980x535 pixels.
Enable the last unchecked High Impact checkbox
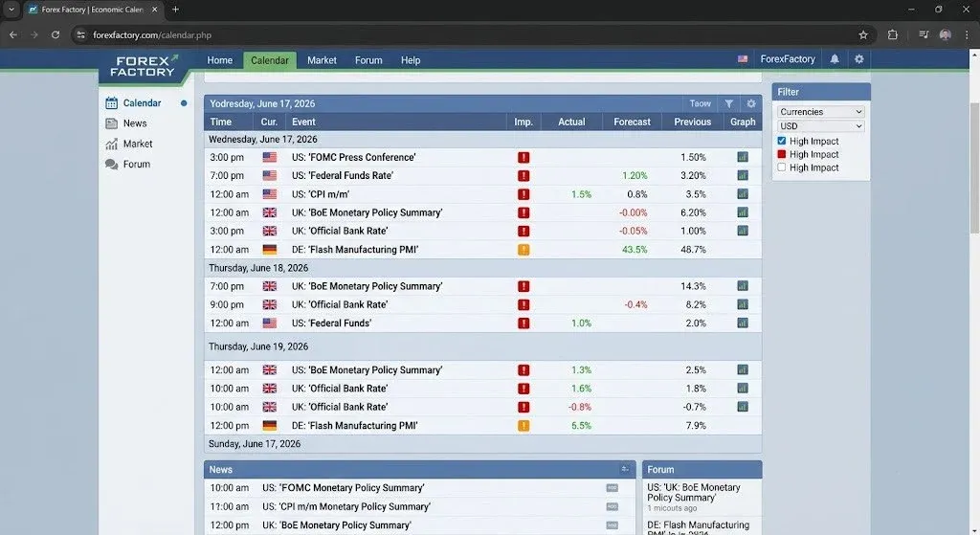[x=781, y=167]
